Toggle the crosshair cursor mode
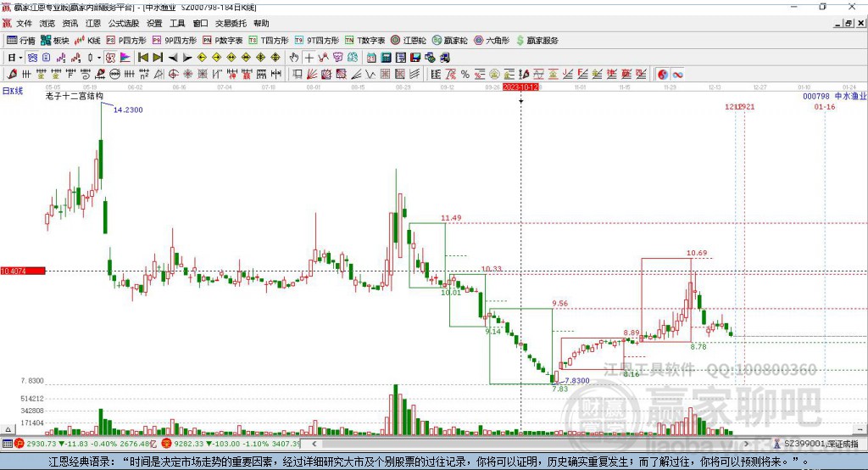868x470 pixels. [x=309, y=57]
